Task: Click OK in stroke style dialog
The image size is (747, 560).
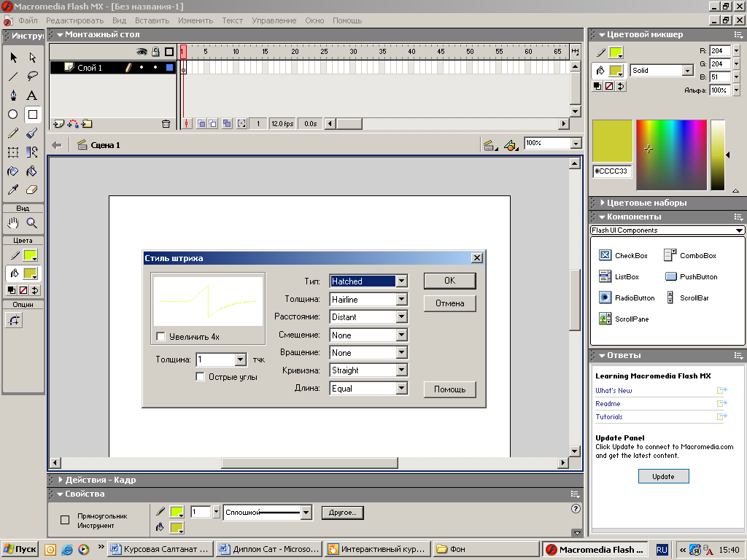Action: [449, 281]
